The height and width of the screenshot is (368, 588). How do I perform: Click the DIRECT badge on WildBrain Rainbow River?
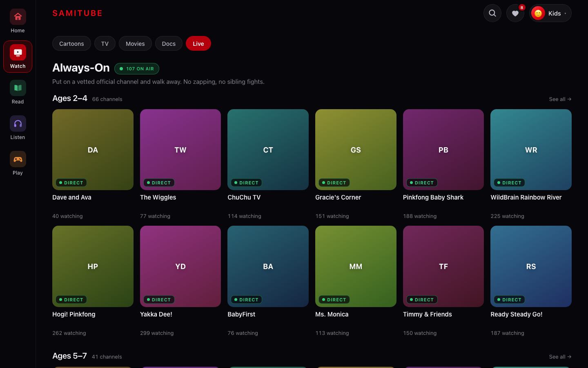click(x=509, y=183)
